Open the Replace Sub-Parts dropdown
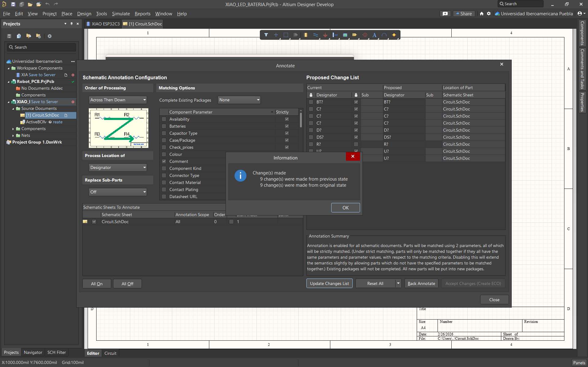This screenshot has width=588, height=367. (118, 192)
